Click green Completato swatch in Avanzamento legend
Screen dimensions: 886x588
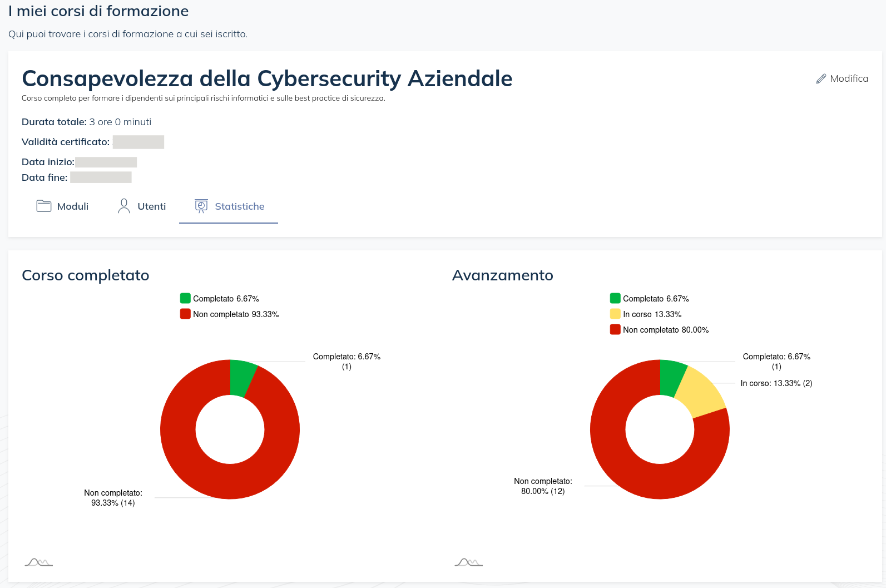click(615, 299)
